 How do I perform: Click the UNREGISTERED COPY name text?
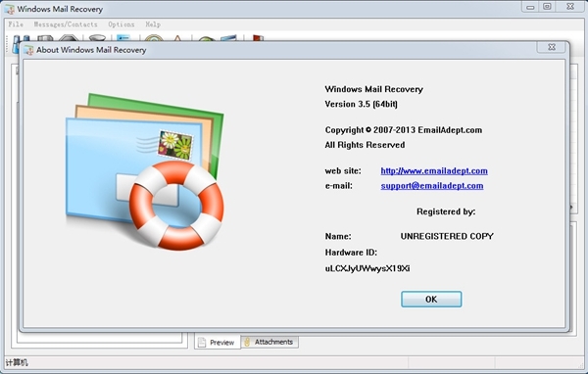tap(447, 236)
